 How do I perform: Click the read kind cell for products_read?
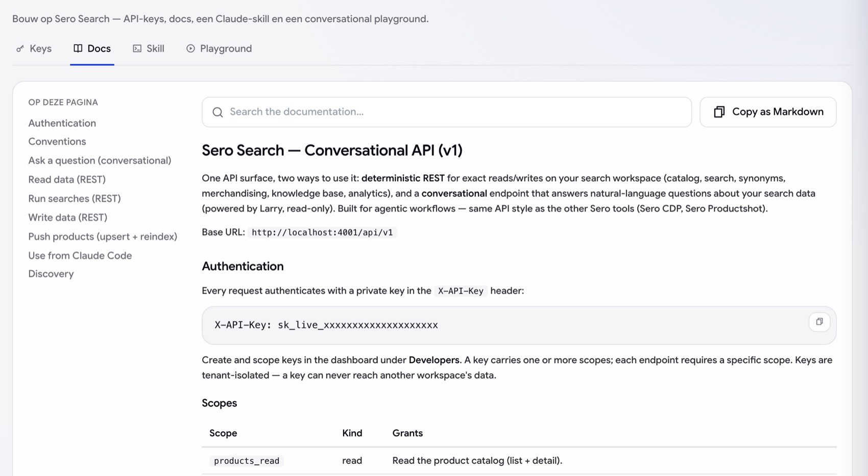[x=352, y=461]
